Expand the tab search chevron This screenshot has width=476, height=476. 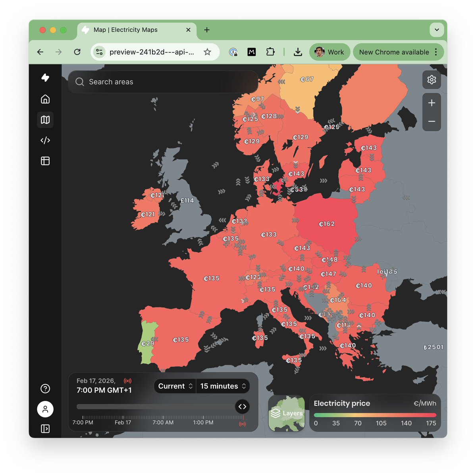click(437, 30)
